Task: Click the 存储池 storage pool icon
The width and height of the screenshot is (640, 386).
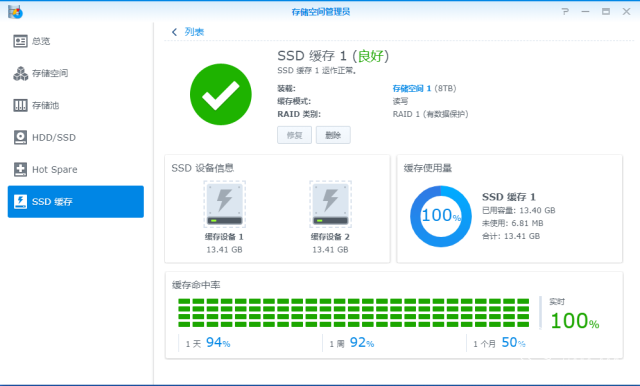Action: 20,105
